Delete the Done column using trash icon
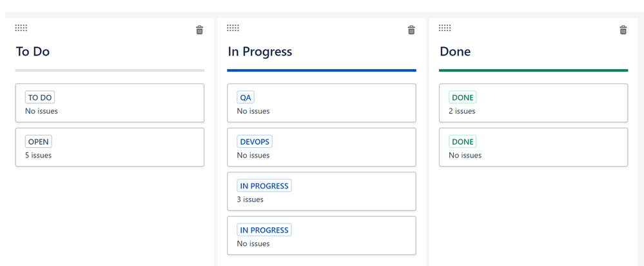The image size is (644, 266). (623, 30)
